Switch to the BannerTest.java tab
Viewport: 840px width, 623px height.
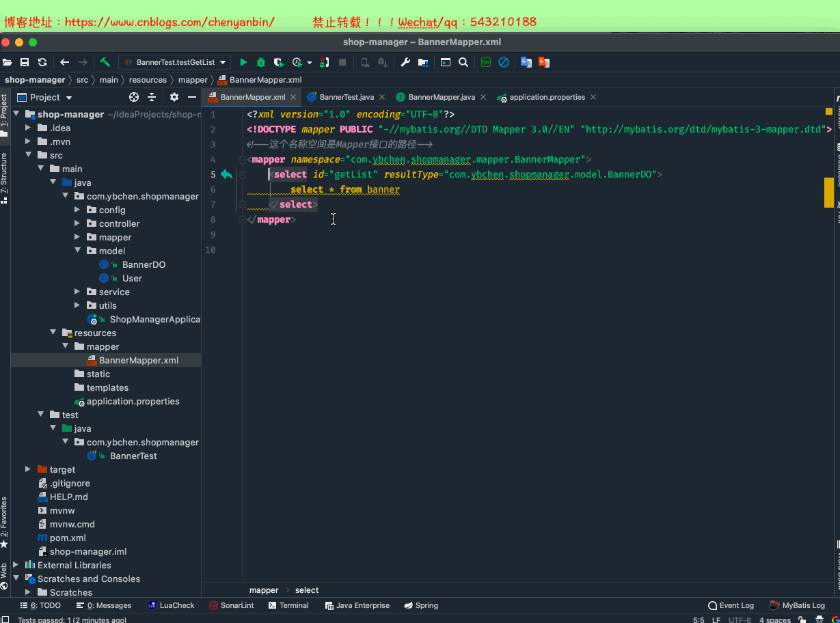347,97
